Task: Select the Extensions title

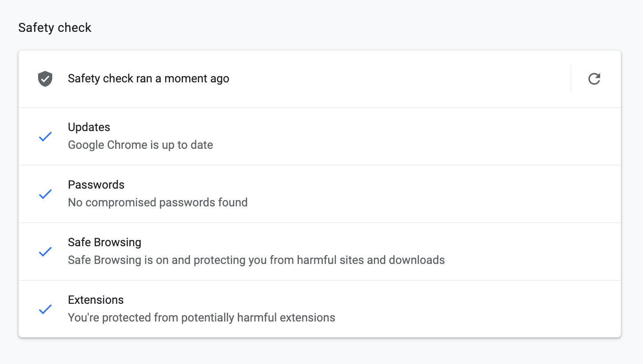Action: pos(96,300)
